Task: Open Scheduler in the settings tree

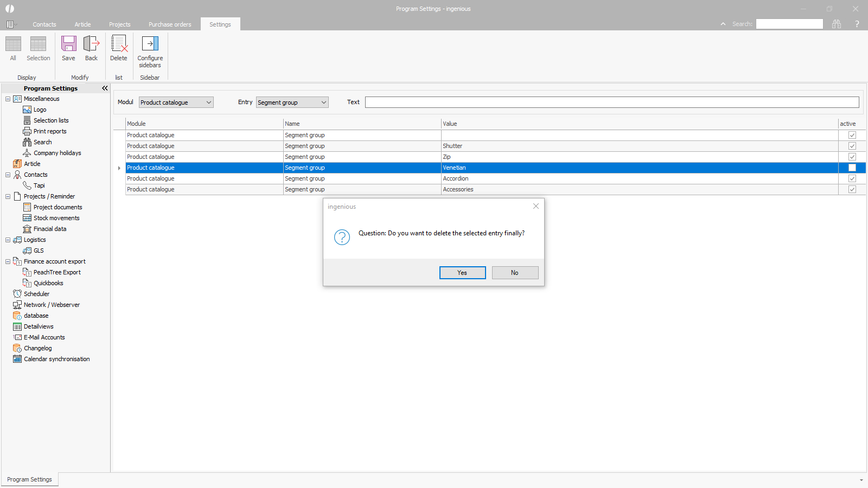Action: click(x=36, y=294)
